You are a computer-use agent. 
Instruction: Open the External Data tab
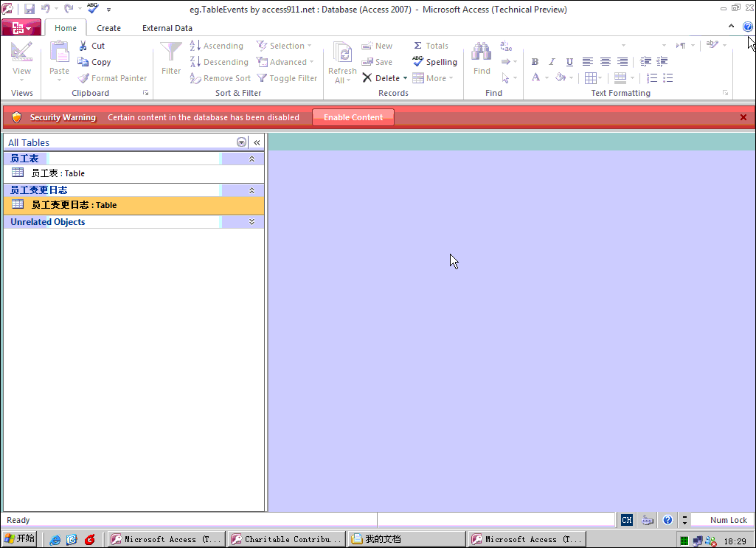coord(167,28)
